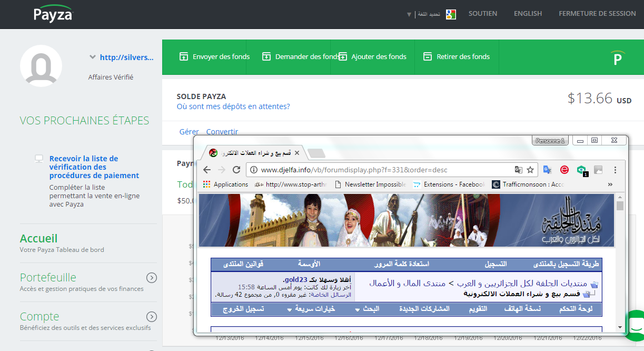
Task: Open the http://silvers... account link
Action: (x=127, y=57)
